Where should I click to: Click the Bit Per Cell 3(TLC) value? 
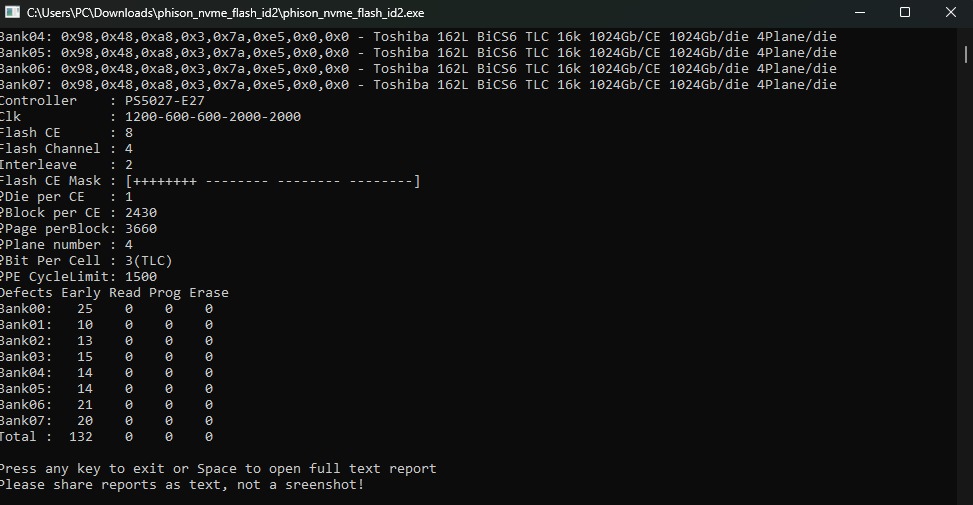(x=148, y=261)
